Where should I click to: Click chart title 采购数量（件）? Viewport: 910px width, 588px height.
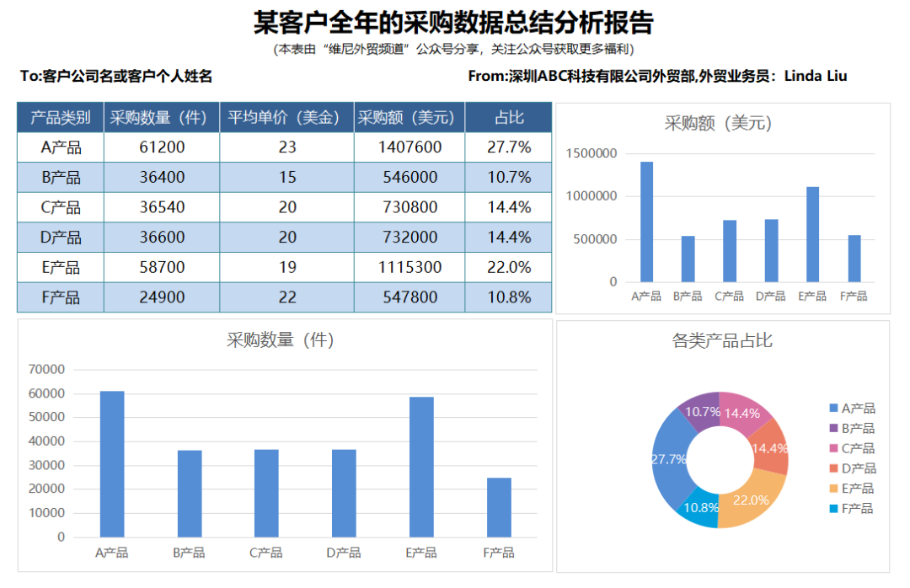click(x=278, y=340)
